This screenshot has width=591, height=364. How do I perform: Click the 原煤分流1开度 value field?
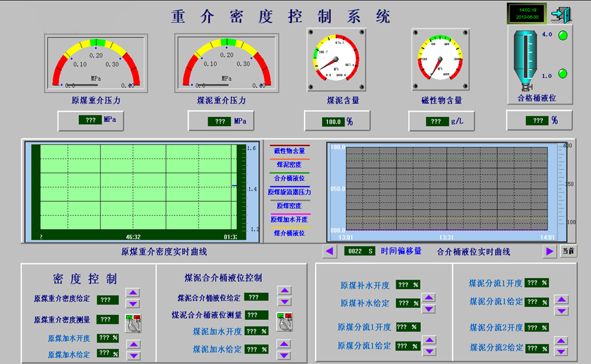[x=408, y=327]
